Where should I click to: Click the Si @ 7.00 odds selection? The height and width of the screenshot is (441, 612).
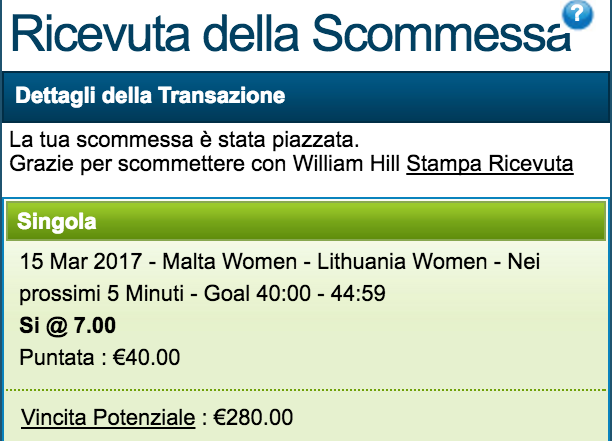point(68,325)
